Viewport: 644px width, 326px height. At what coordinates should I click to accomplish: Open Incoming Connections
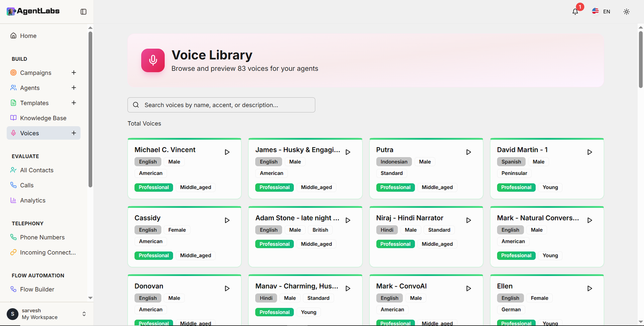coord(43,252)
